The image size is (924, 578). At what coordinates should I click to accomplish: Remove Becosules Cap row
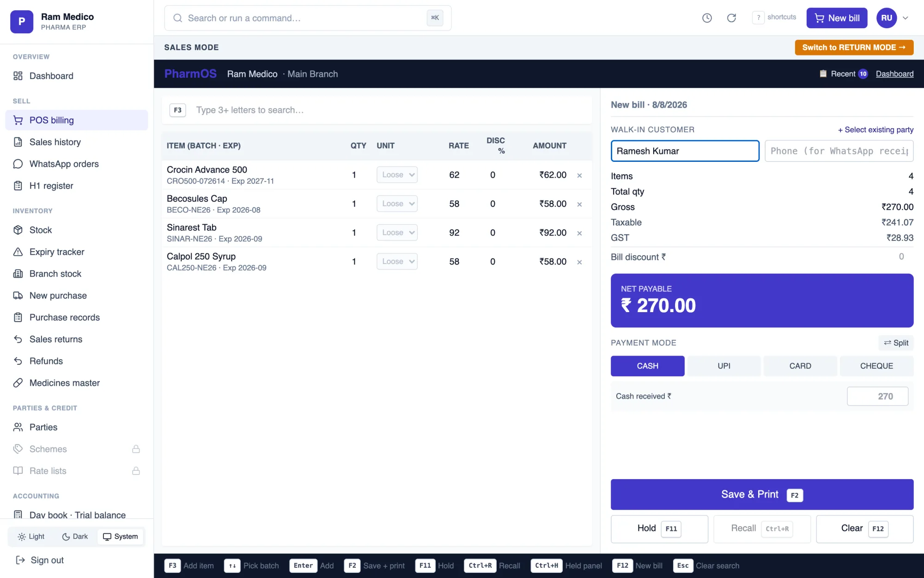click(x=579, y=204)
